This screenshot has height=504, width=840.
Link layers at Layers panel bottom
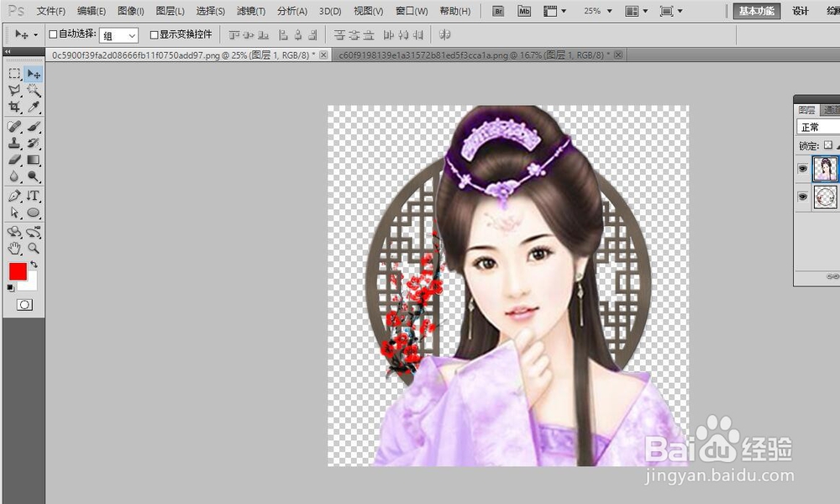[x=832, y=276]
